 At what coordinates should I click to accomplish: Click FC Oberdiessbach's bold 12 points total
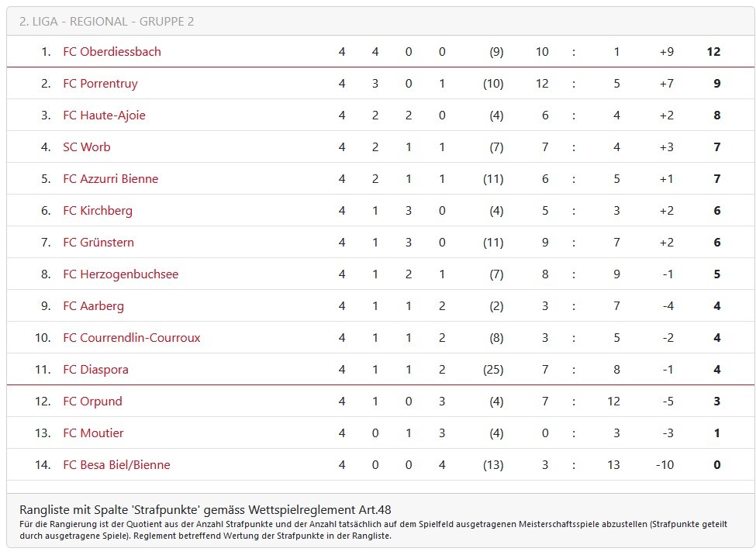tap(713, 52)
